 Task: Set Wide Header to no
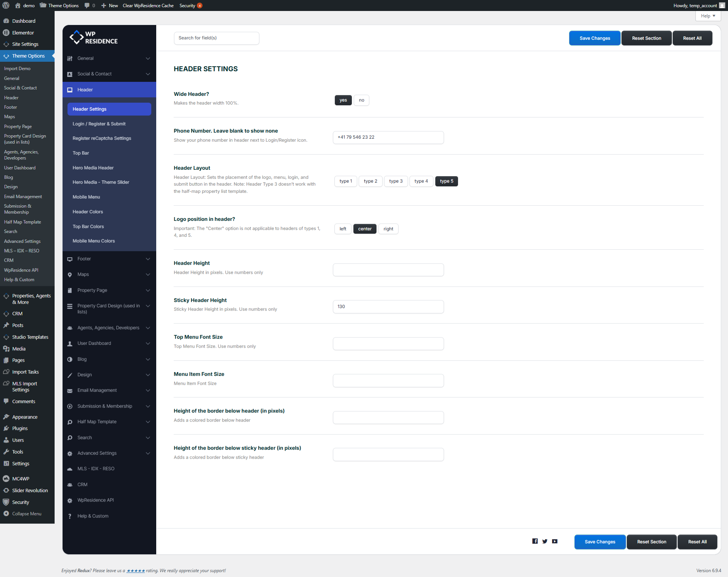tap(361, 100)
